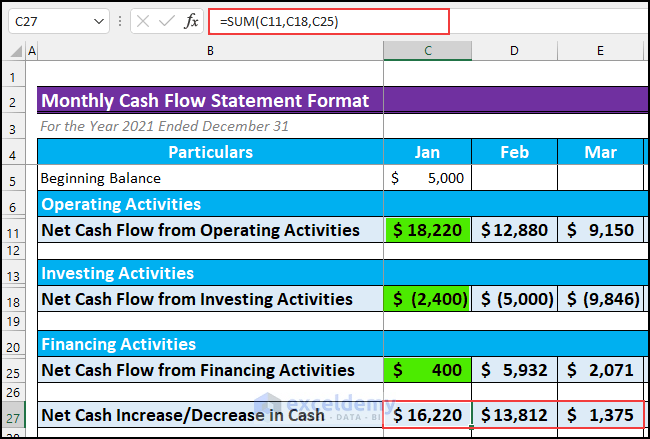Open the Insert Function fx dialog

tap(191, 21)
